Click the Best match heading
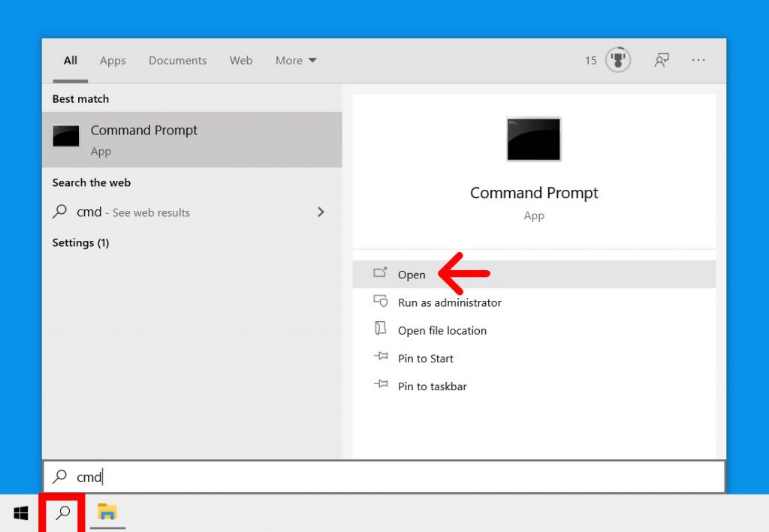769x532 pixels. coord(81,99)
